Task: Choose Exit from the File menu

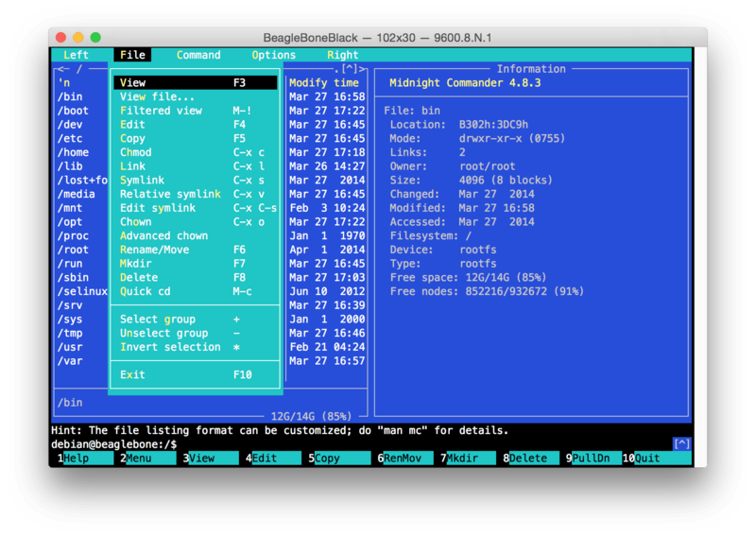Action: pos(133,375)
